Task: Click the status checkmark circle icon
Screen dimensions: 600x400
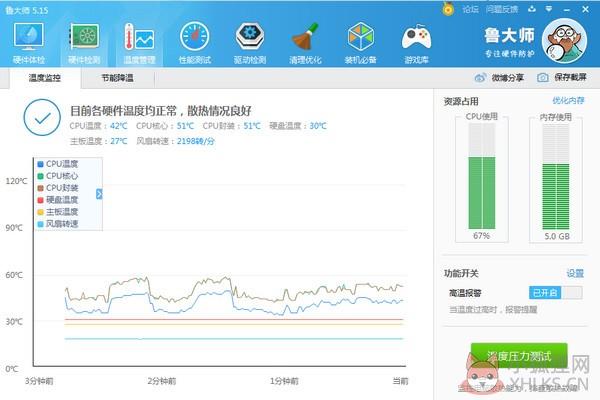Action: point(42,118)
